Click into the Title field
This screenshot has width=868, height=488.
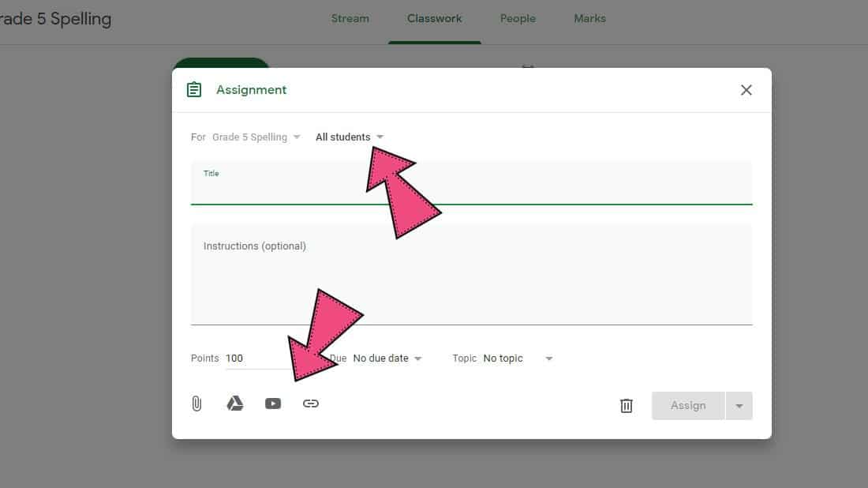pyautogui.click(x=471, y=190)
